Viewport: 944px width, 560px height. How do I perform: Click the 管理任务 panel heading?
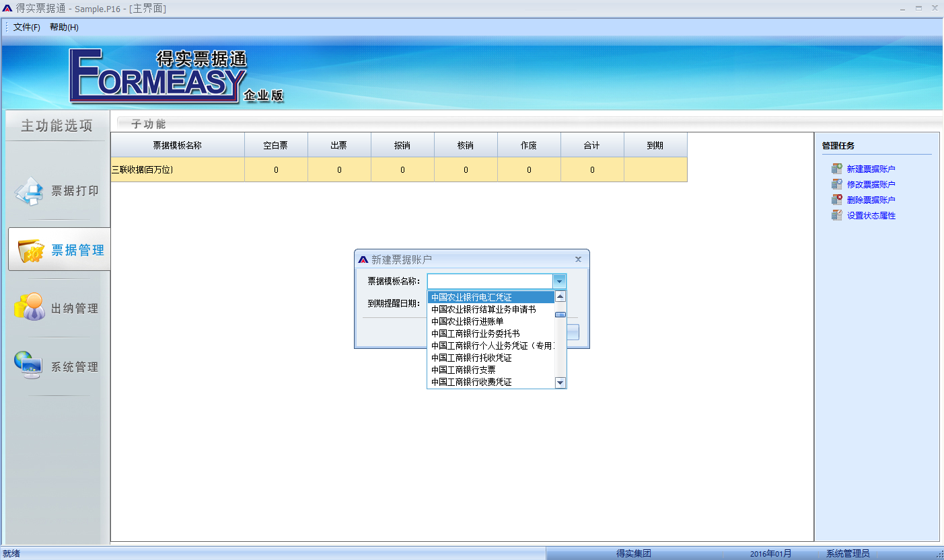point(838,145)
